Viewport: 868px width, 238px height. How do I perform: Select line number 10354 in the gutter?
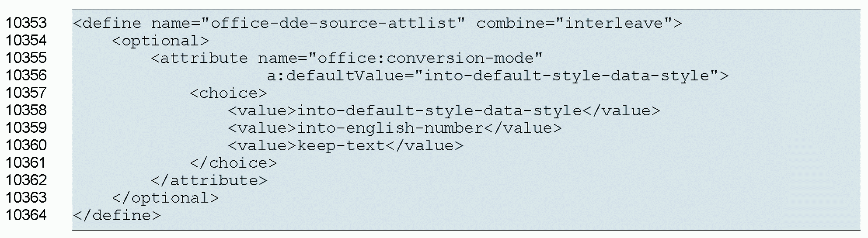click(26, 40)
